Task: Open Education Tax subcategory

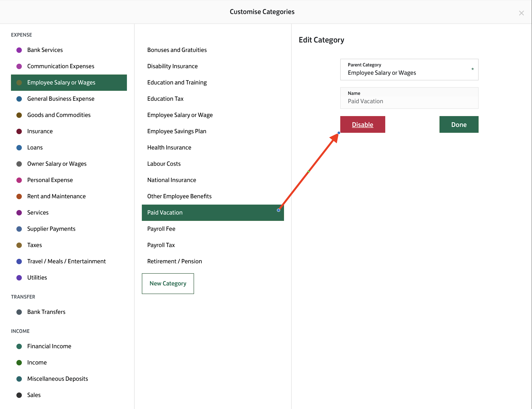Action: (x=213, y=99)
